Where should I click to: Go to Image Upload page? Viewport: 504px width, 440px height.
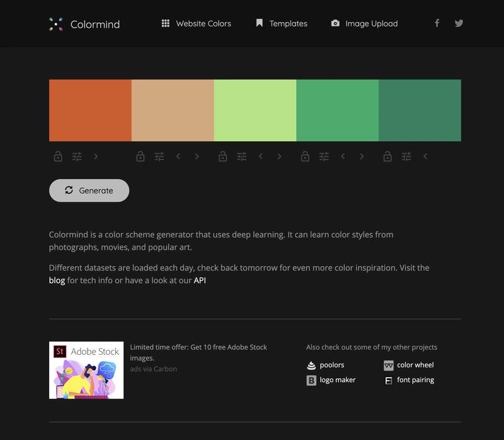tap(364, 23)
